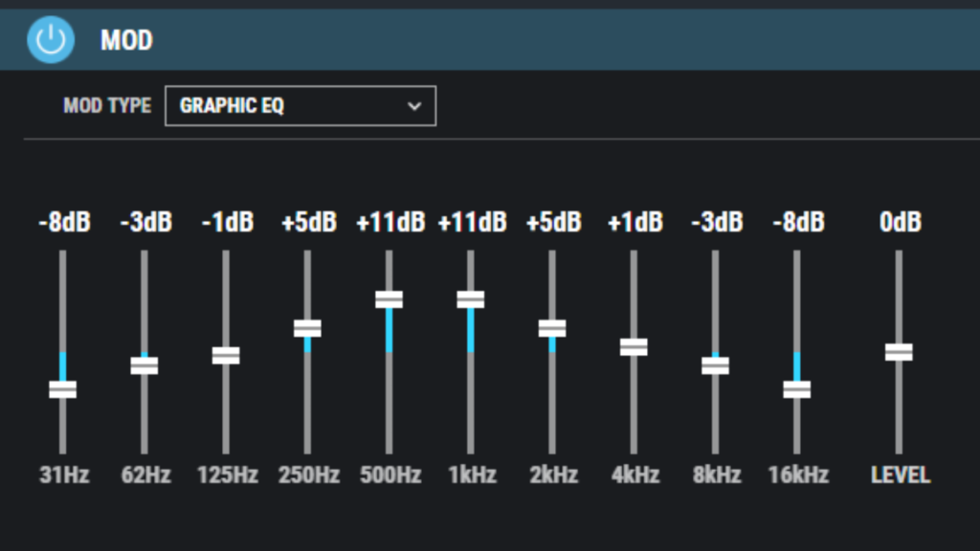Click the 250Hz slider handle

pos(307,328)
